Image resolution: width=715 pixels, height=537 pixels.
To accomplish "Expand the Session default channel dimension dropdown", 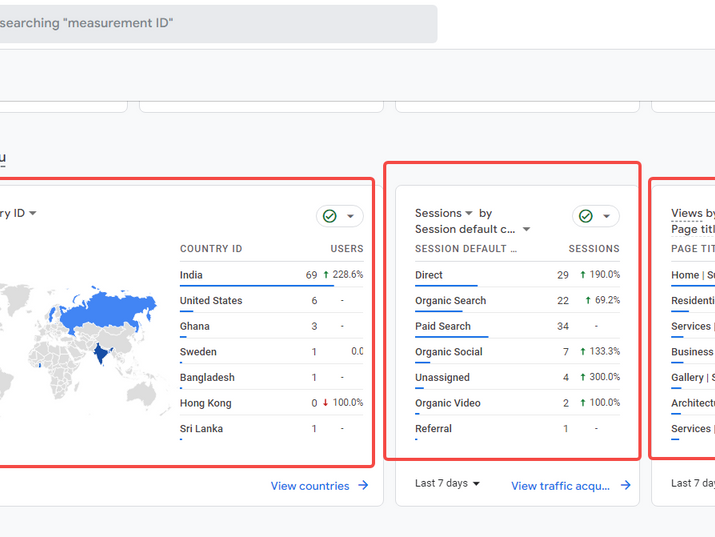I will (526, 230).
